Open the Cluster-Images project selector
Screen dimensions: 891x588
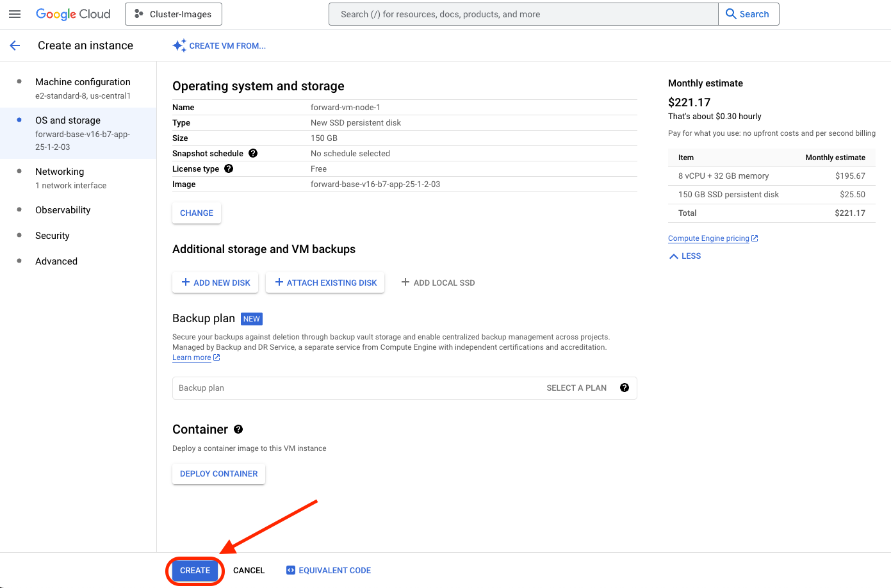click(x=174, y=14)
